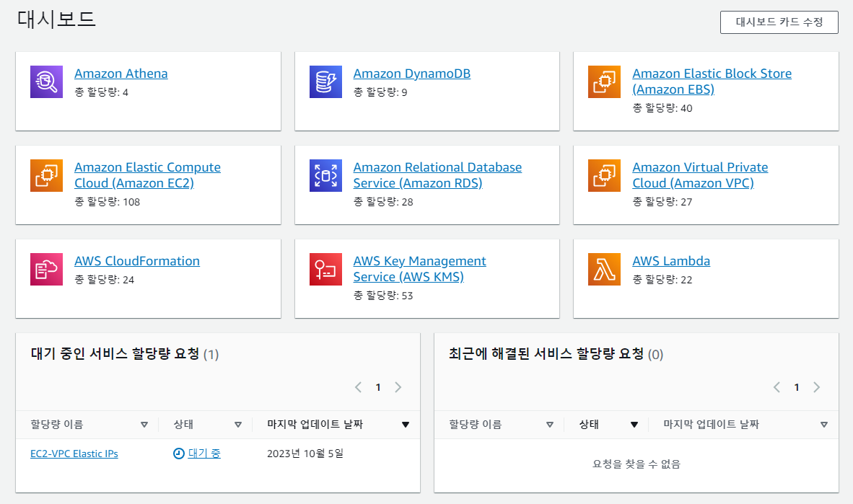The height and width of the screenshot is (504, 853).
Task: Sort pending requests by 상태 arrow
Action: click(x=237, y=425)
